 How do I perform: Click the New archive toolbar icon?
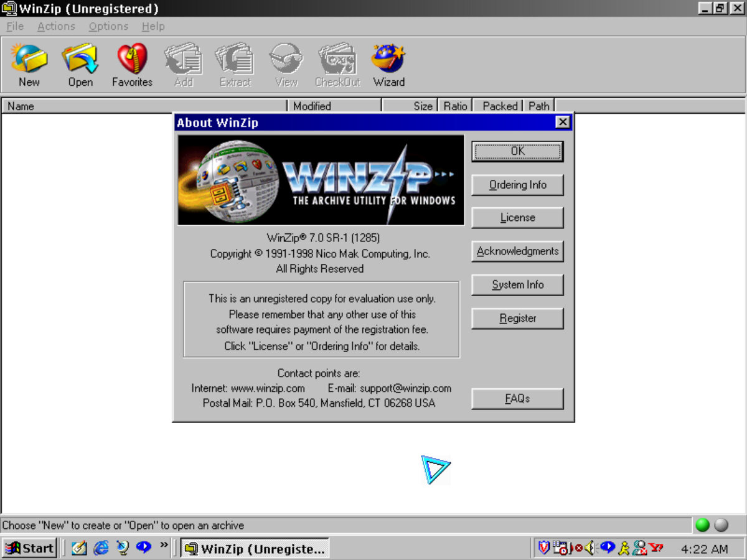click(29, 65)
